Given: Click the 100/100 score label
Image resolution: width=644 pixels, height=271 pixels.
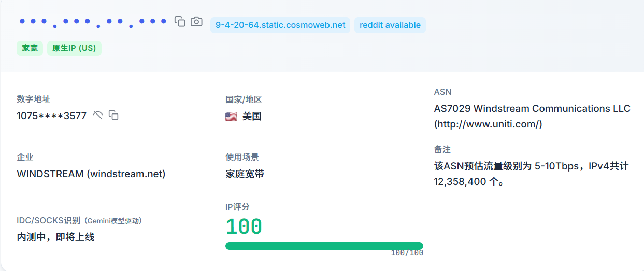Looking at the screenshot, I should coord(407,253).
